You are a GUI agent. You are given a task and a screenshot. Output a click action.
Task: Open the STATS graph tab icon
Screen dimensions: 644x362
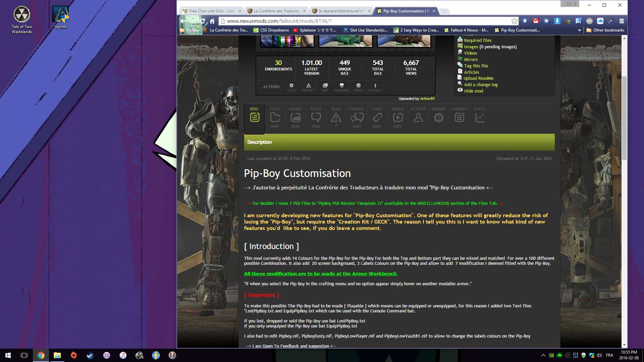pos(480,118)
